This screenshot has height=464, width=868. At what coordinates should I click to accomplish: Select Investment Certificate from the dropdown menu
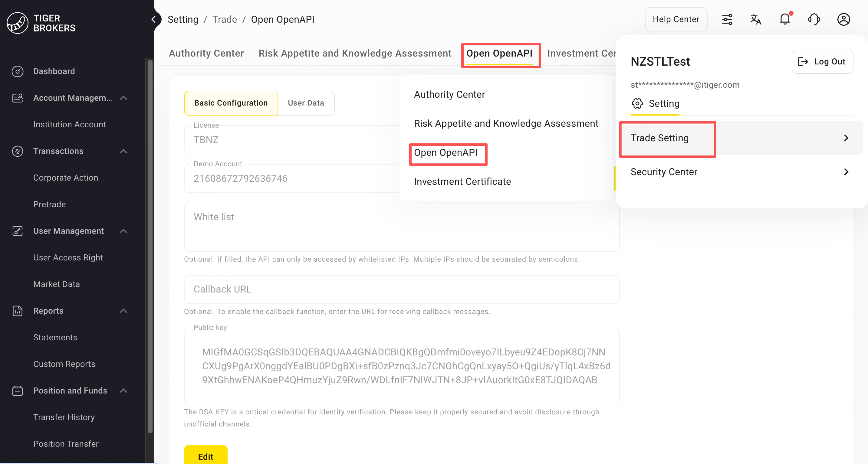(x=462, y=181)
